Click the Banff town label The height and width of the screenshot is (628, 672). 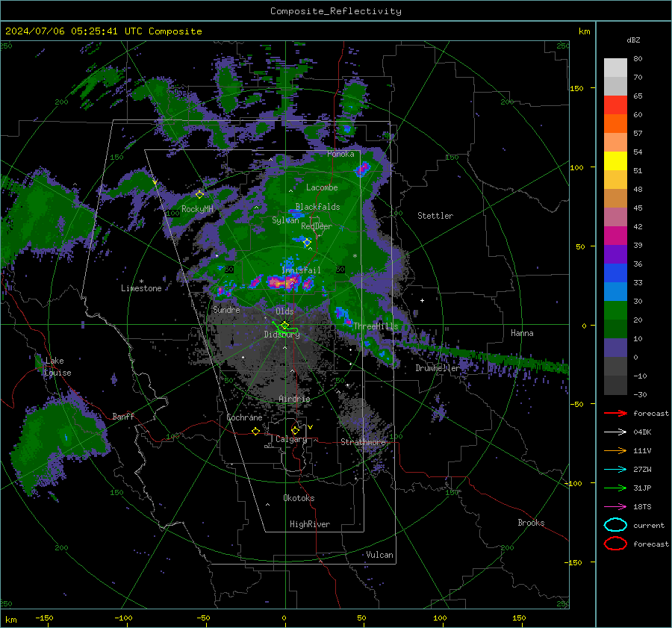point(123,416)
